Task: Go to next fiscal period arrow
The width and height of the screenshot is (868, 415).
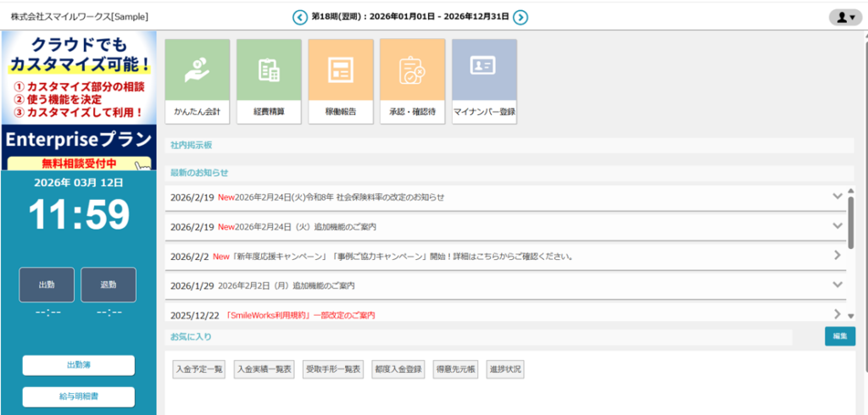Action: [x=521, y=17]
